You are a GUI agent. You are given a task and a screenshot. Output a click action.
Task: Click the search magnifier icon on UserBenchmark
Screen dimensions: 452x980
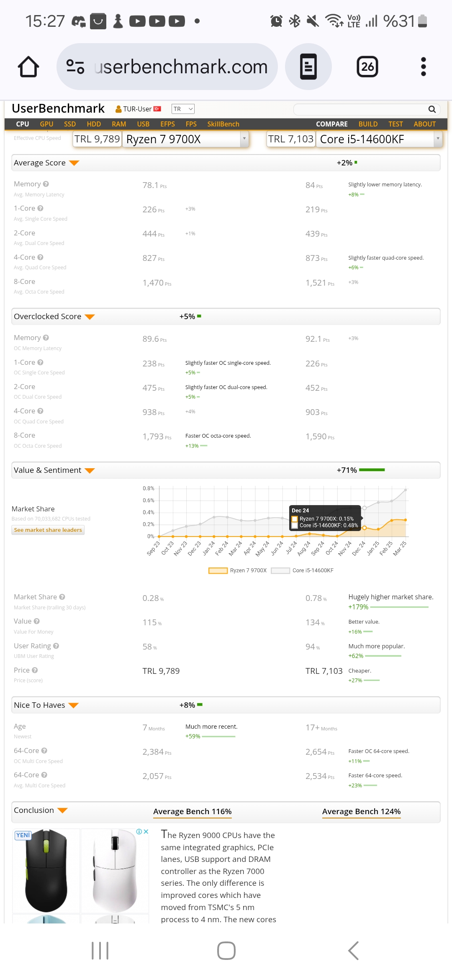coord(432,109)
